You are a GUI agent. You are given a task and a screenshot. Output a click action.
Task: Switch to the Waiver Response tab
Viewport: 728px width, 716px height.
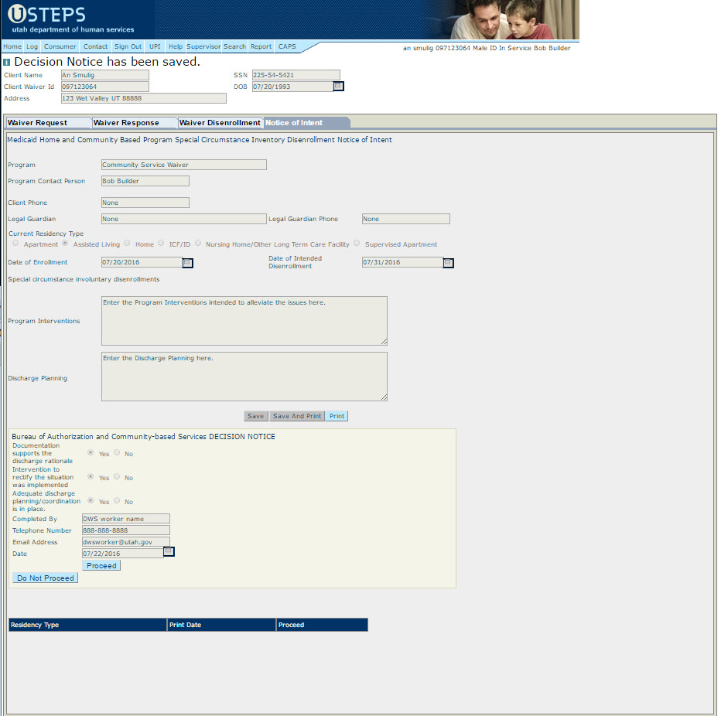(135, 122)
